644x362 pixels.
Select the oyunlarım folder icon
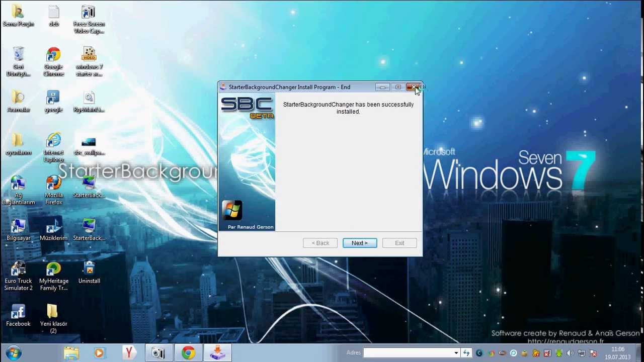18,145
